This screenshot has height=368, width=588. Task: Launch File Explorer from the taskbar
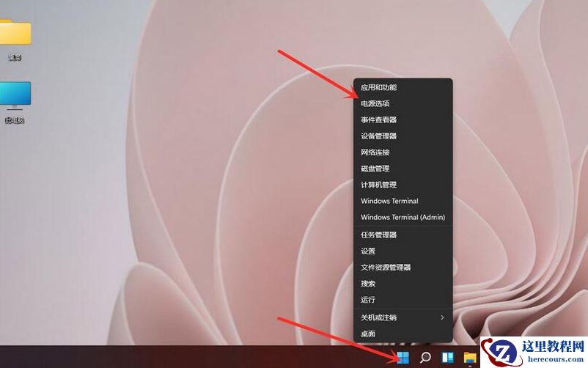coord(470,358)
